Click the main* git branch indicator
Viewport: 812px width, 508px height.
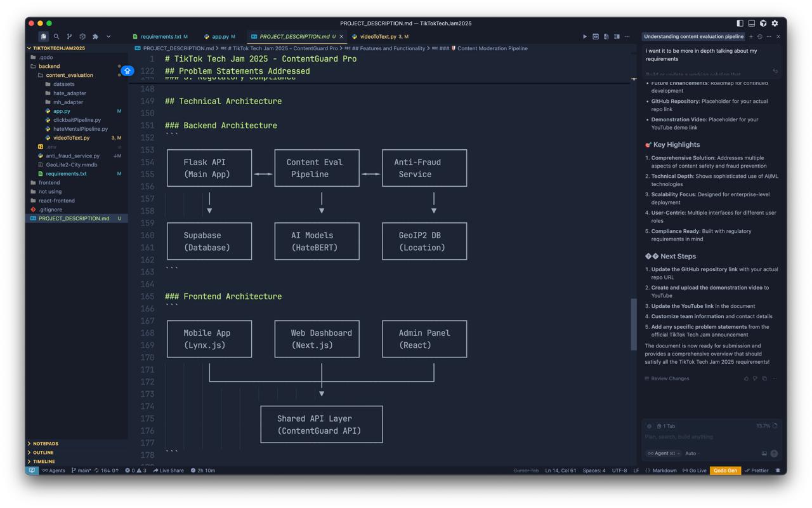(x=81, y=471)
